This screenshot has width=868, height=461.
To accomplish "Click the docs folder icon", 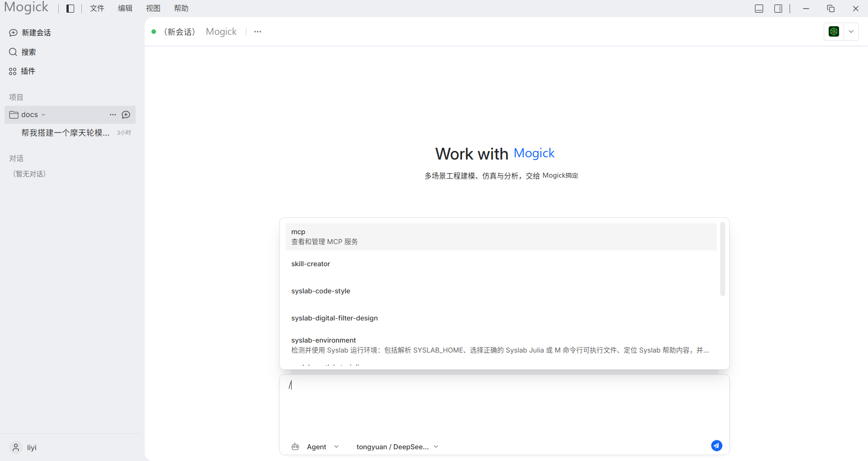I will [14, 115].
